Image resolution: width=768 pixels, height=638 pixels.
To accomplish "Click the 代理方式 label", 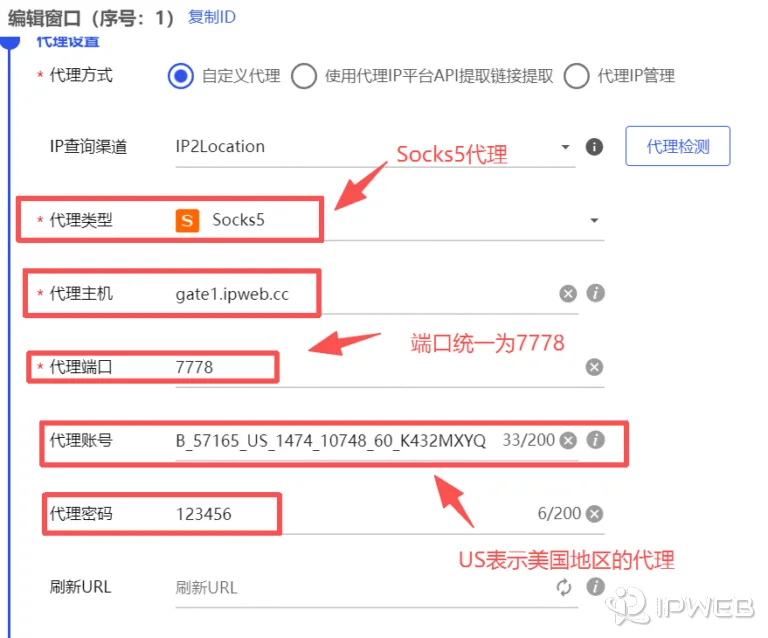I will click(x=81, y=75).
